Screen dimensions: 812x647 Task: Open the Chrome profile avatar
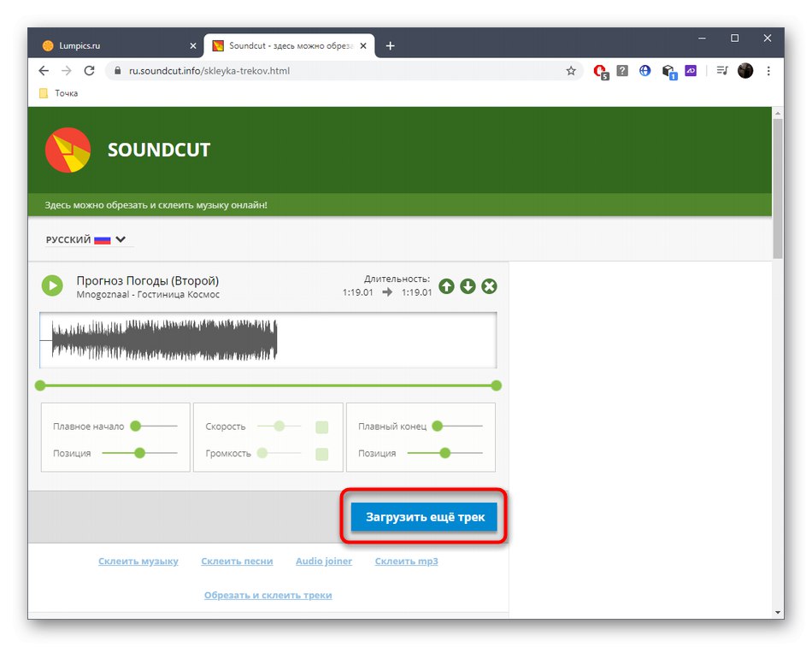click(745, 70)
